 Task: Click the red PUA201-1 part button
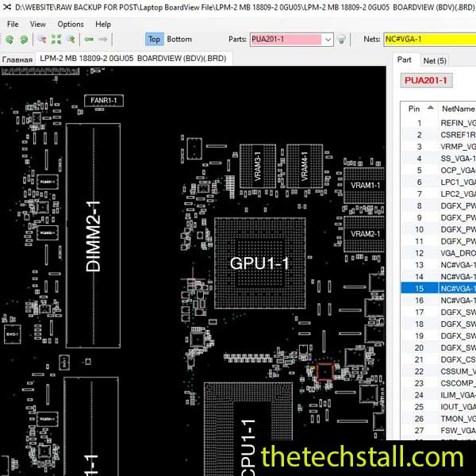[x=426, y=80]
